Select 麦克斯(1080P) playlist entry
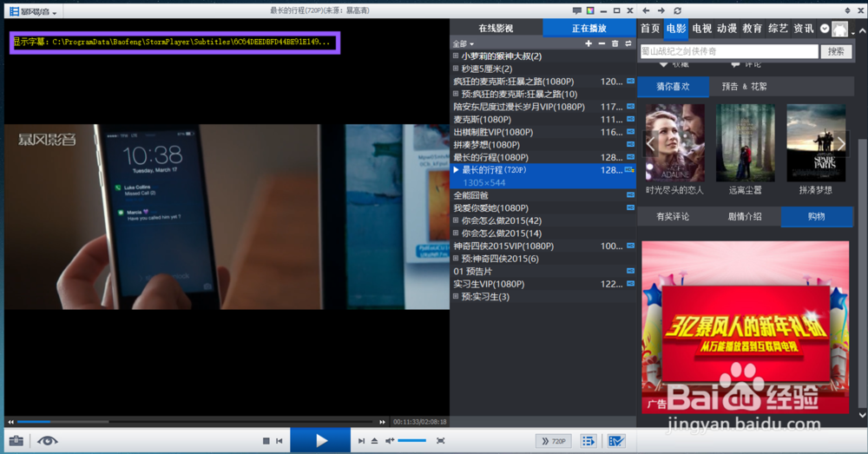 [x=543, y=120]
